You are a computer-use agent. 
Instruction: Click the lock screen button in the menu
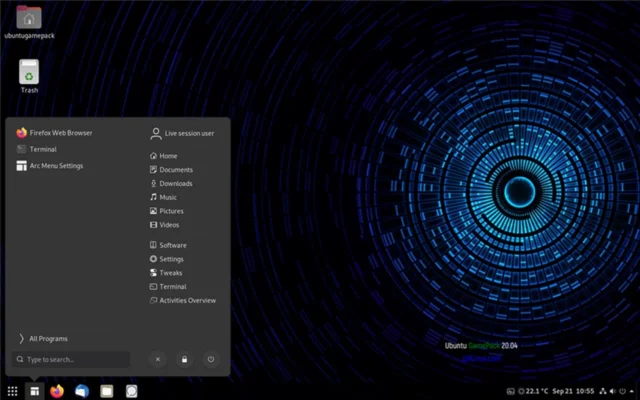click(x=184, y=359)
